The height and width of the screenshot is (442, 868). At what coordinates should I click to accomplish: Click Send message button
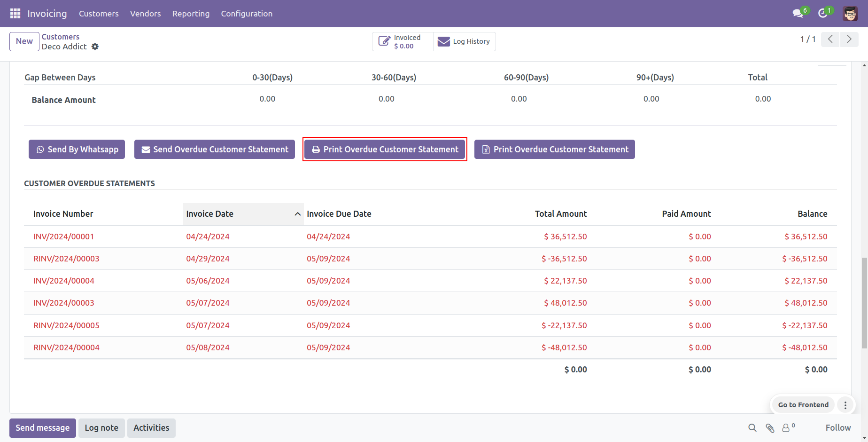coord(43,428)
